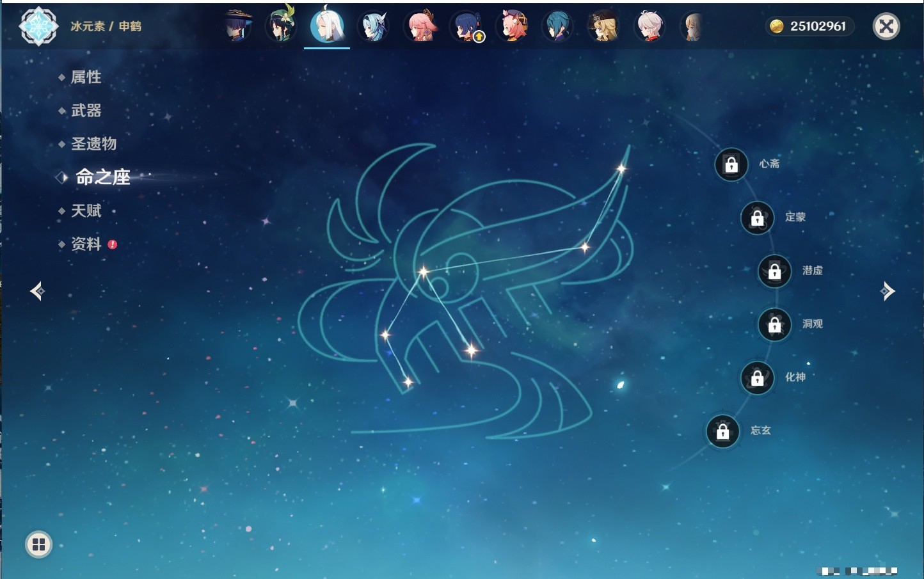Click the 心斋 label
Screen dimensions: 924x579
click(769, 164)
